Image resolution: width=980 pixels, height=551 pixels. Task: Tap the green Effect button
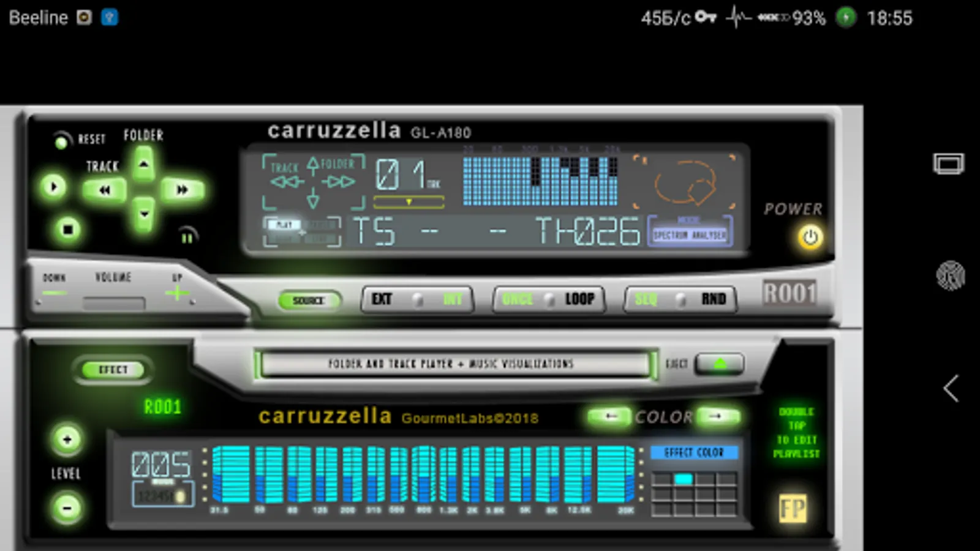click(x=113, y=370)
